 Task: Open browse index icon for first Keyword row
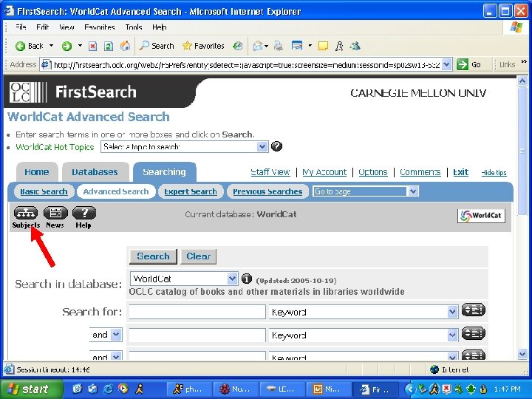(474, 310)
